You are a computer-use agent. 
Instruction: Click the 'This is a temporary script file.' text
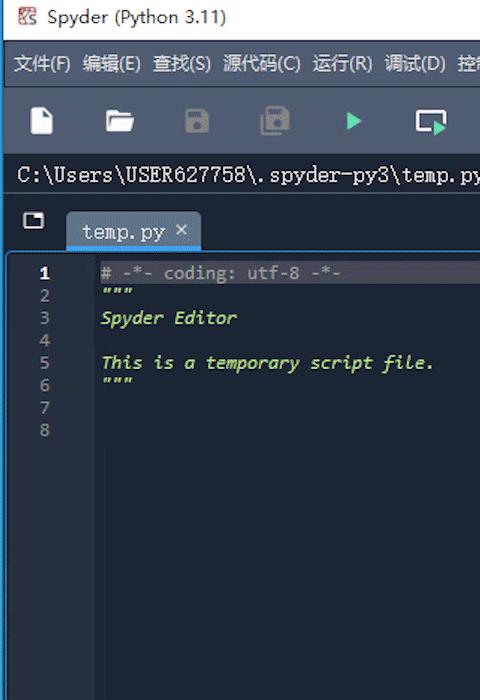coord(267,362)
